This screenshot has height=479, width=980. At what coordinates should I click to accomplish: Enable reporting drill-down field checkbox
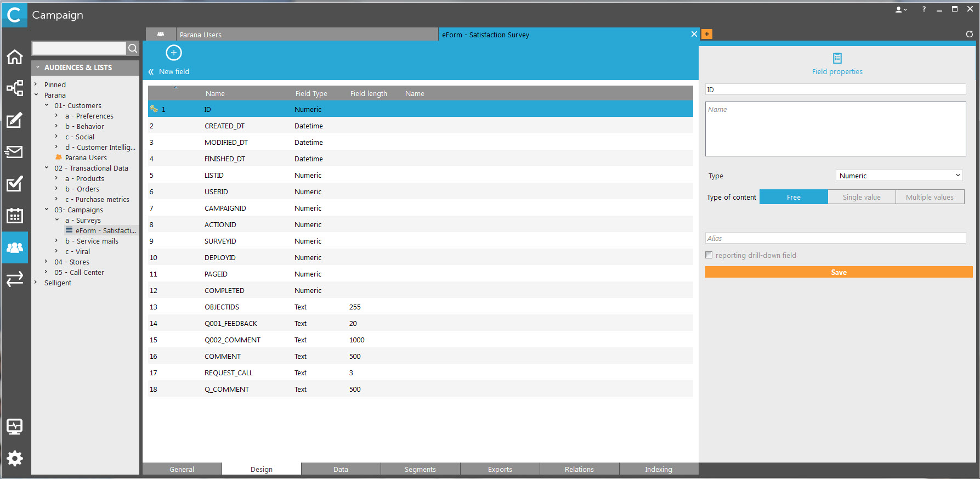coord(709,255)
